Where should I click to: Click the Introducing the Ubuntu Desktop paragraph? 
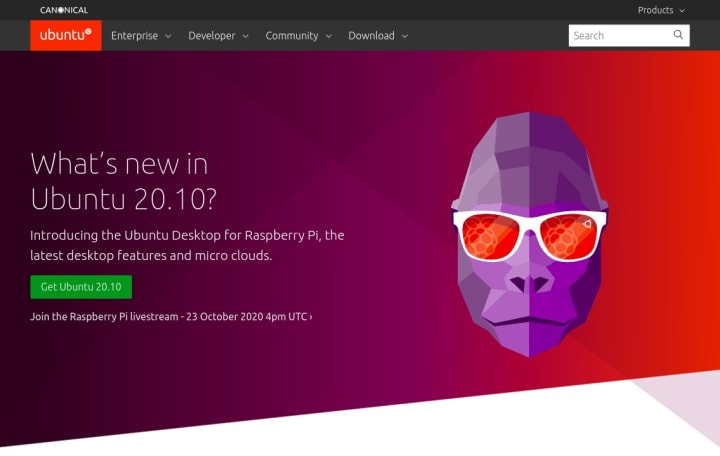point(187,245)
